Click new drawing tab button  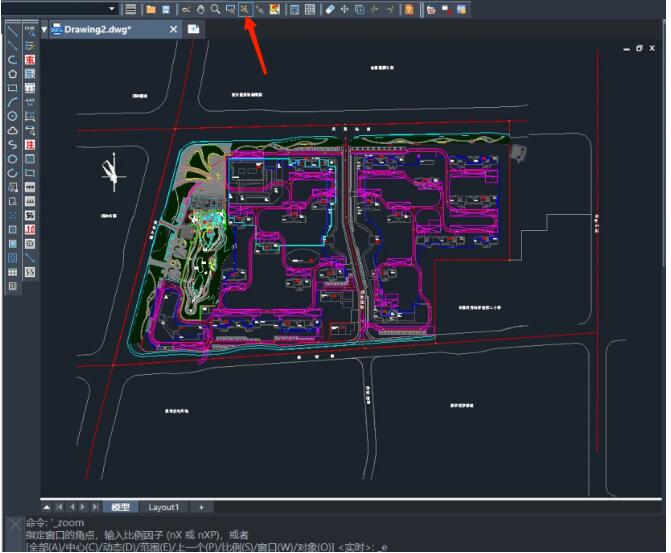pyautogui.click(x=193, y=30)
